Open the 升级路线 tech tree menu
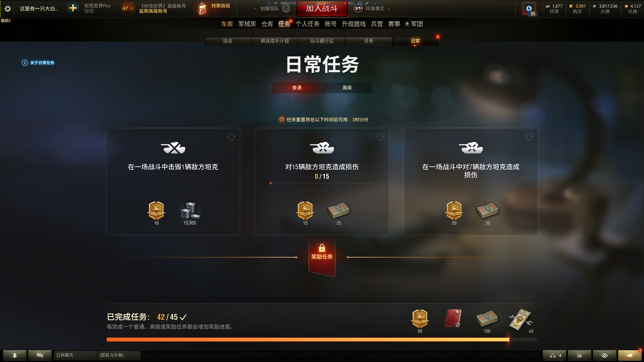Viewport: 644px width, 362px height. pos(354,24)
